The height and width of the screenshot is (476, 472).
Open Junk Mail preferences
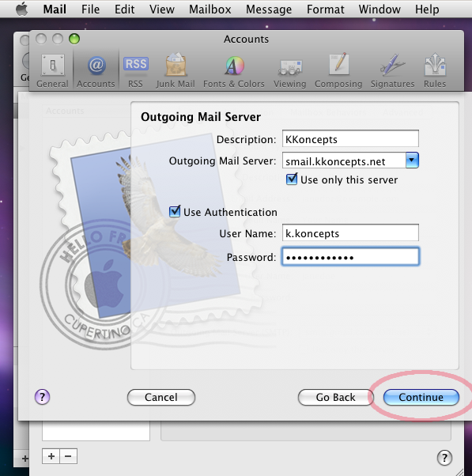[176, 71]
